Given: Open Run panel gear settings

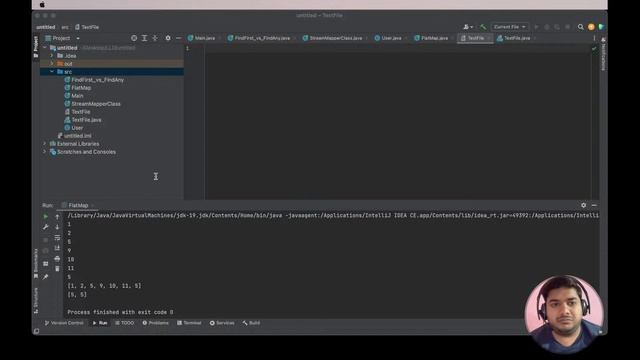Looking at the screenshot, I should click(x=583, y=205).
